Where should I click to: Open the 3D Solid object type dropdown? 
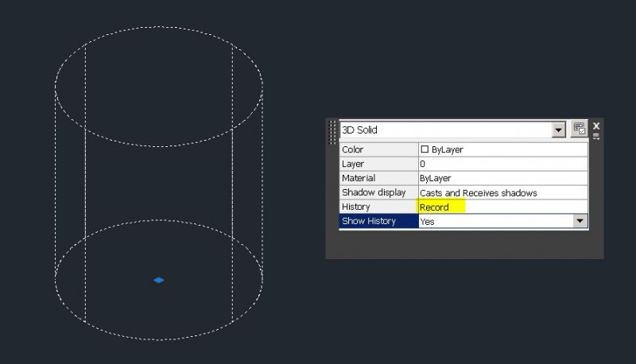pos(559,130)
